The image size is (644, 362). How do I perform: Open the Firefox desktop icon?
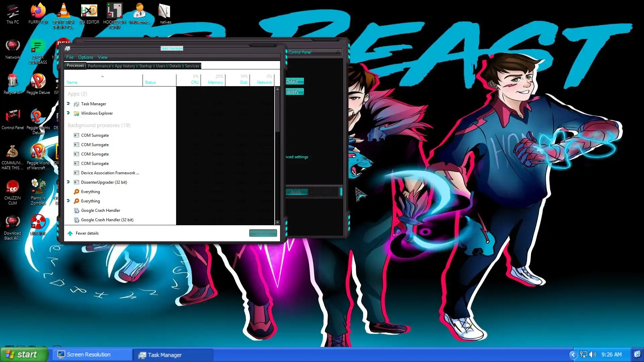pos(38,11)
